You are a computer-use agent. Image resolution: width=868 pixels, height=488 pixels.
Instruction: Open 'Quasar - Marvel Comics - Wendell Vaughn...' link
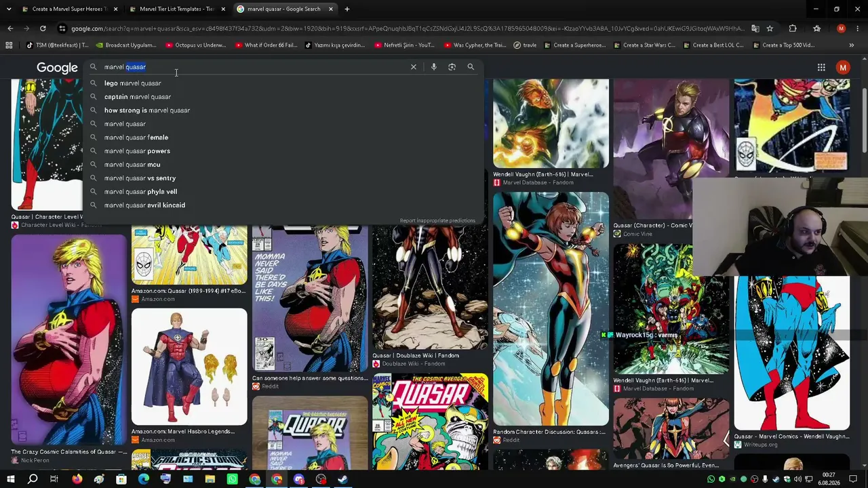tap(791, 436)
